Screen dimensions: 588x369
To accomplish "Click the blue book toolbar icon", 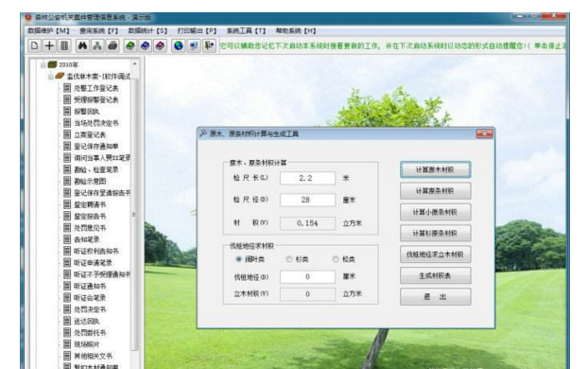I will (x=146, y=45).
